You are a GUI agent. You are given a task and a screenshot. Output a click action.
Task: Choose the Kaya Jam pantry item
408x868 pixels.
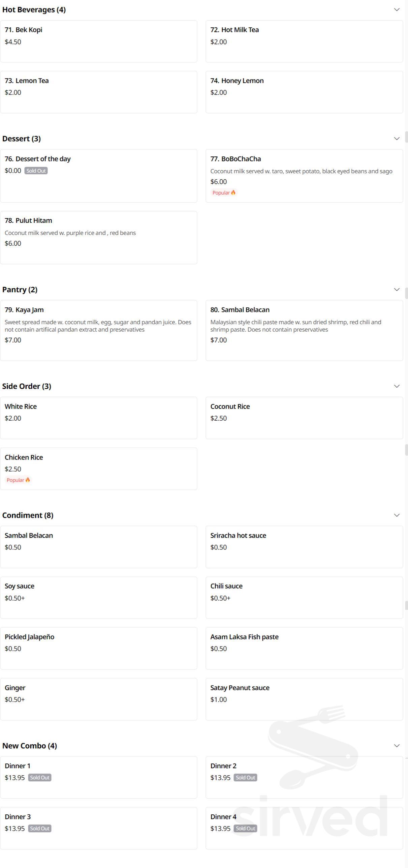pos(98,330)
